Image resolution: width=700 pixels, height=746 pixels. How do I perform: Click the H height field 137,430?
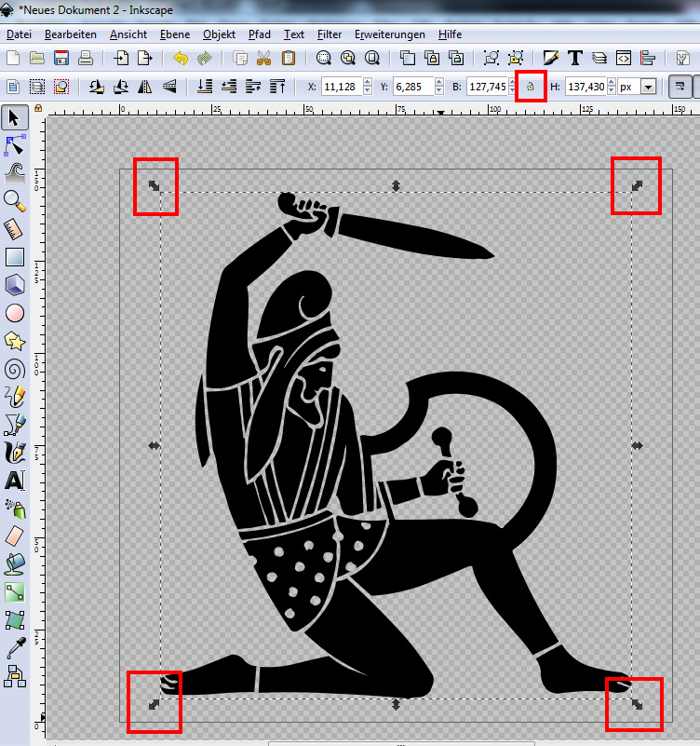point(586,87)
